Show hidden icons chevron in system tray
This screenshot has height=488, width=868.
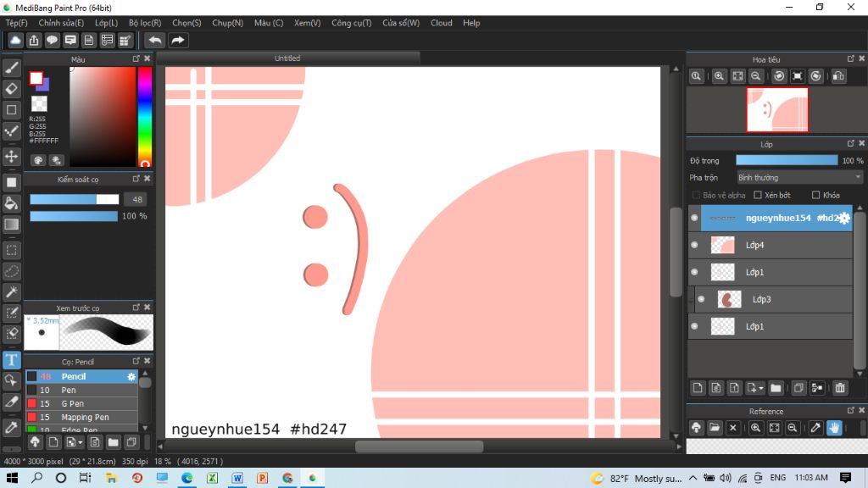pos(693,478)
